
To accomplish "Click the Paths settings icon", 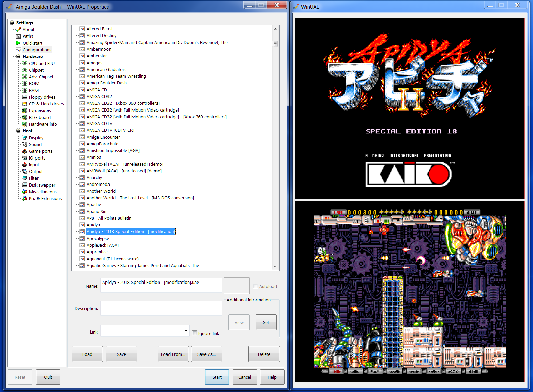I will coord(19,36).
